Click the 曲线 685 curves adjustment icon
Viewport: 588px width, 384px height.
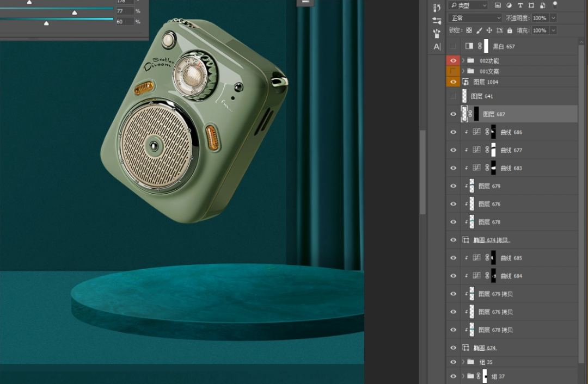476,258
